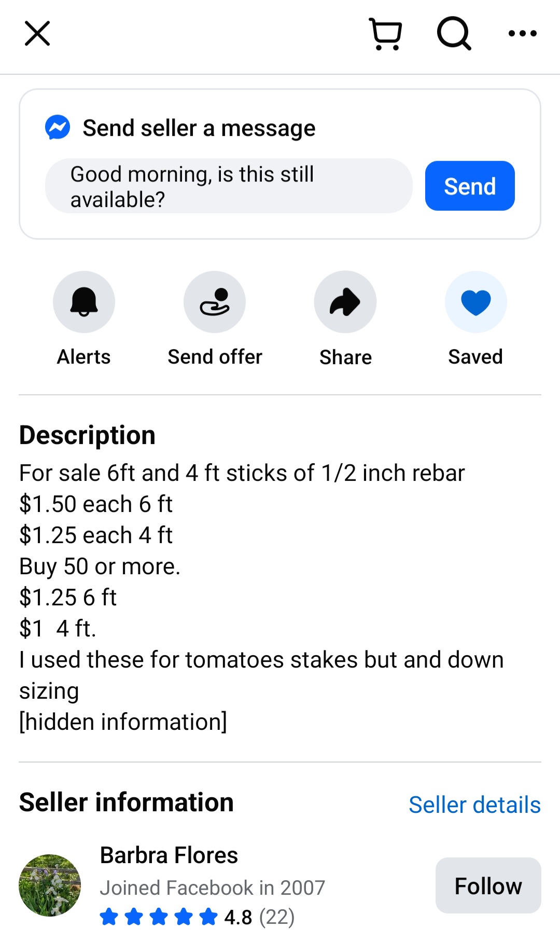Tap the Send offer label
Image resolution: width=560 pixels, height=942 pixels.
click(x=215, y=357)
